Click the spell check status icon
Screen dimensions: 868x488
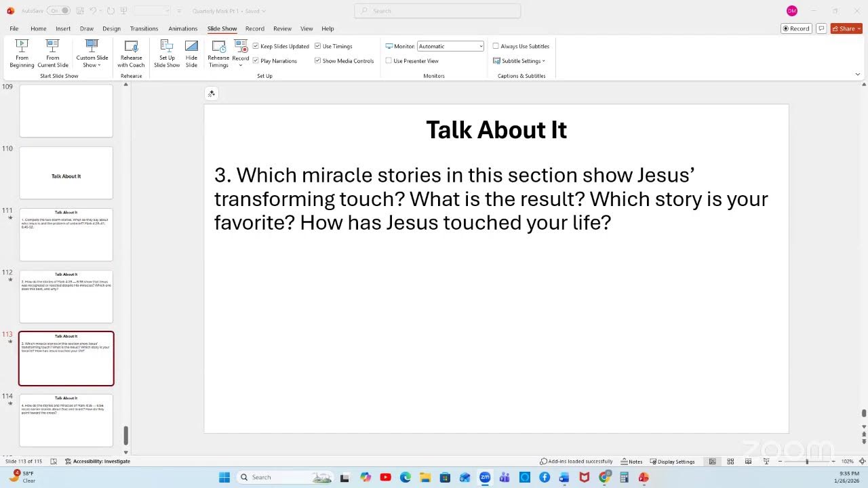(x=54, y=462)
